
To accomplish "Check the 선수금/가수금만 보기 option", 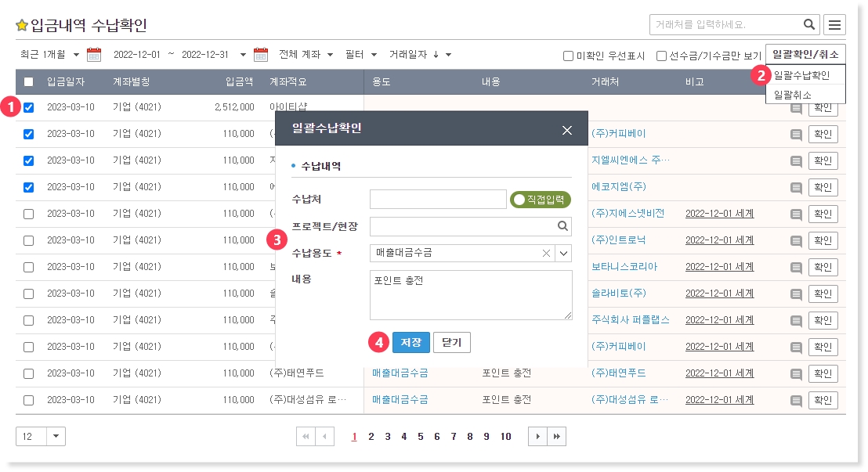I will (661, 56).
